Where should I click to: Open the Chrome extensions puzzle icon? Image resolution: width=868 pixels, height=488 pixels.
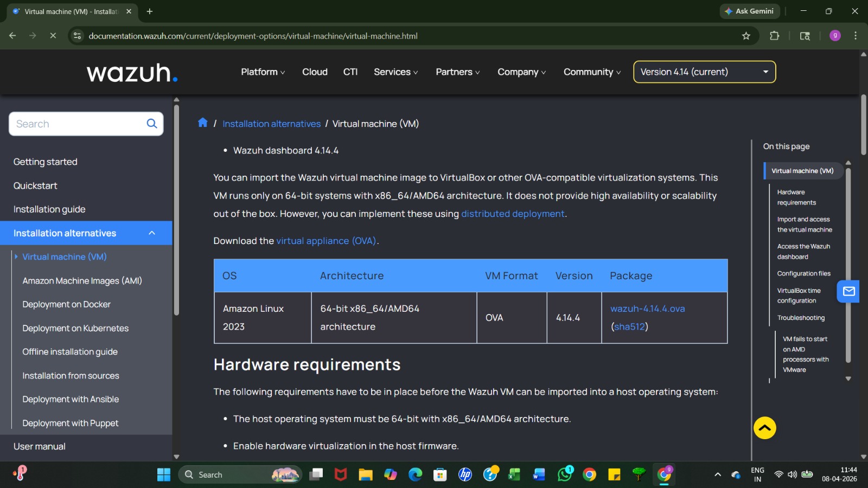775,36
